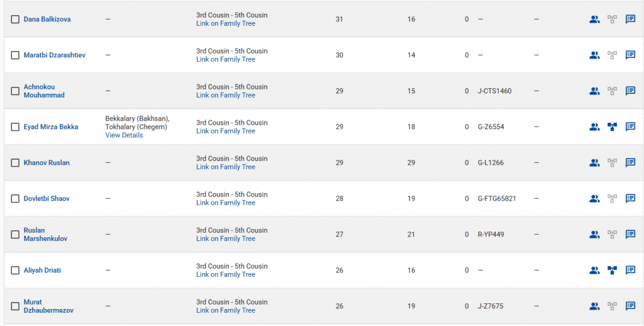Screen dimensions: 644x326
Task: Open Eyad Mirza Bekka's family tree icon
Action: coord(612,126)
